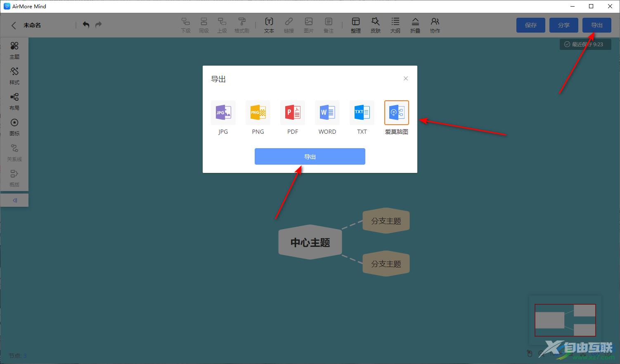This screenshot has width=620, height=364.
Task: Select the 关系线 relationship line tool
Action: pyautogui.click(x=14, y=153)
